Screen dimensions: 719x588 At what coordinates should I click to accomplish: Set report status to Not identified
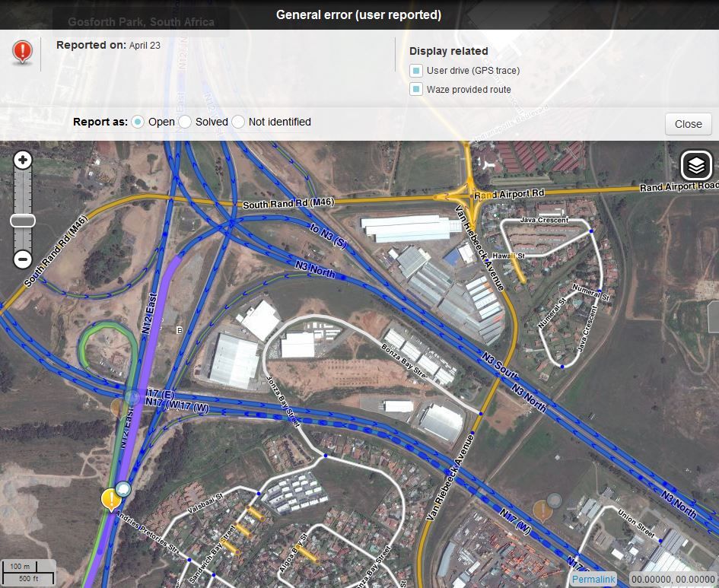[x=238, y=122]
